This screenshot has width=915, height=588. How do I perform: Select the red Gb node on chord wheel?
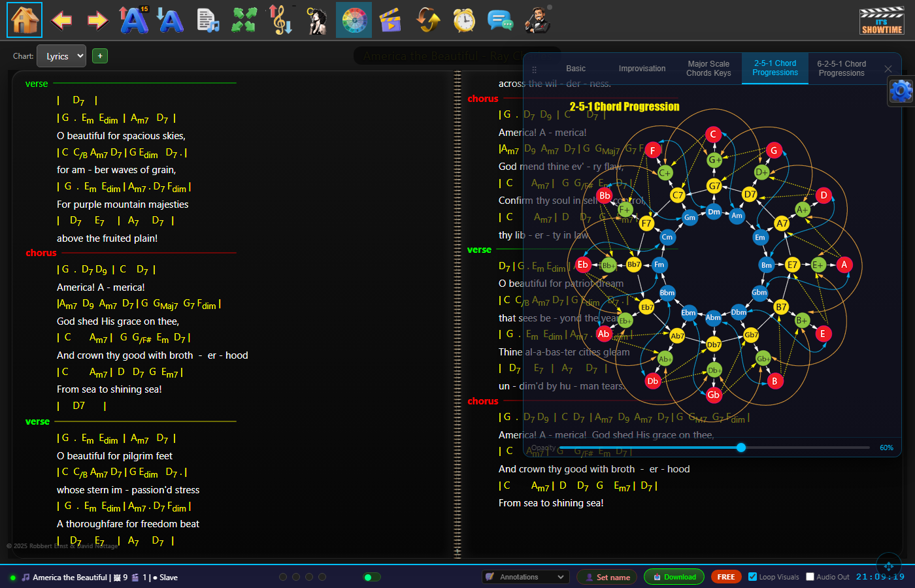(713, 395)
